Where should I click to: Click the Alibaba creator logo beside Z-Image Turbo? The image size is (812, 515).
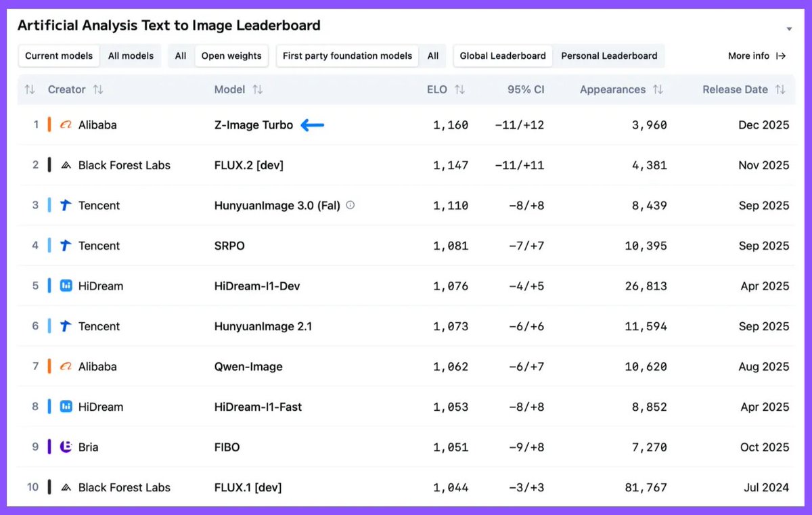pyautogui.click(x=66, y=125)
